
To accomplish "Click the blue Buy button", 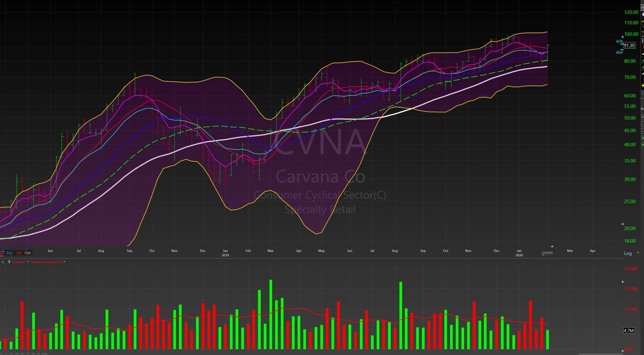I will click(10, 253).
